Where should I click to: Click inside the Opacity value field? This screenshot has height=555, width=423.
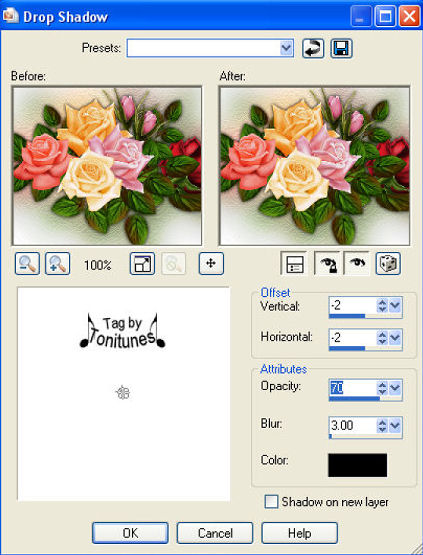(353, 388)
